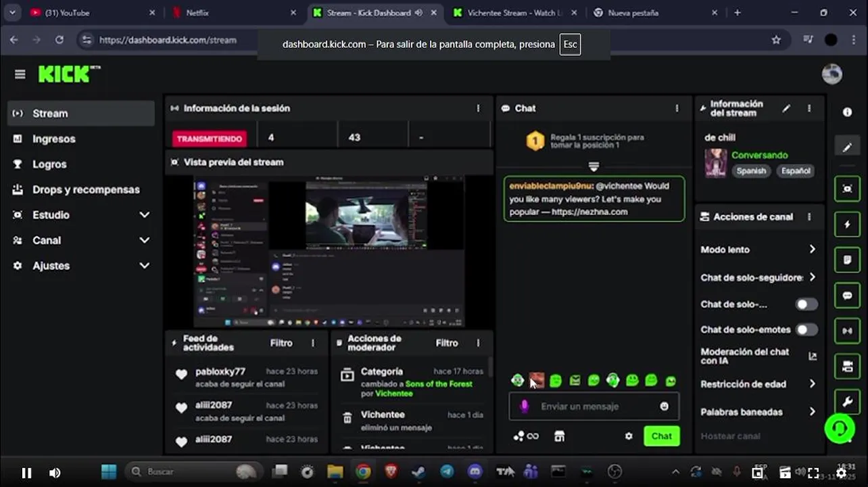Toggle the Chat de solo-... switch
The width and height of the screenshot is (868, 487).
806,304
